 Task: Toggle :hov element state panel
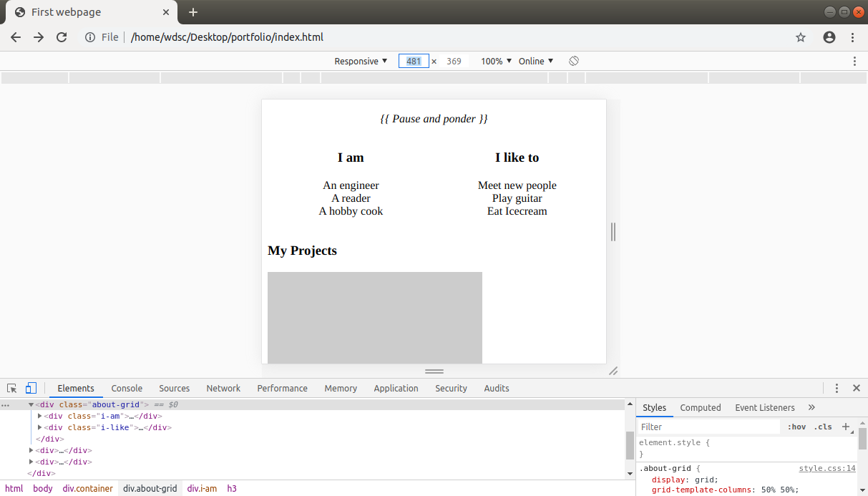[x=796, y=427]
